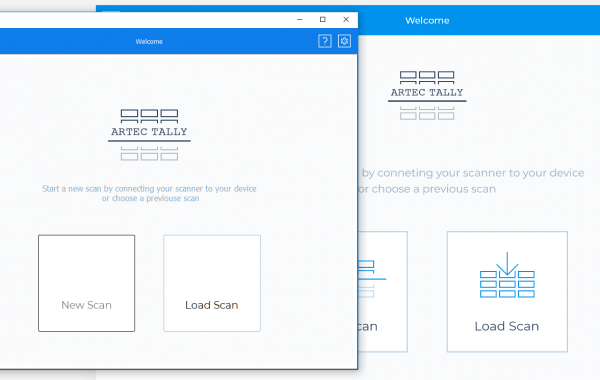
Task: Click the download-grid icon in background Load Scan
Action: click(x=507, y=275)
